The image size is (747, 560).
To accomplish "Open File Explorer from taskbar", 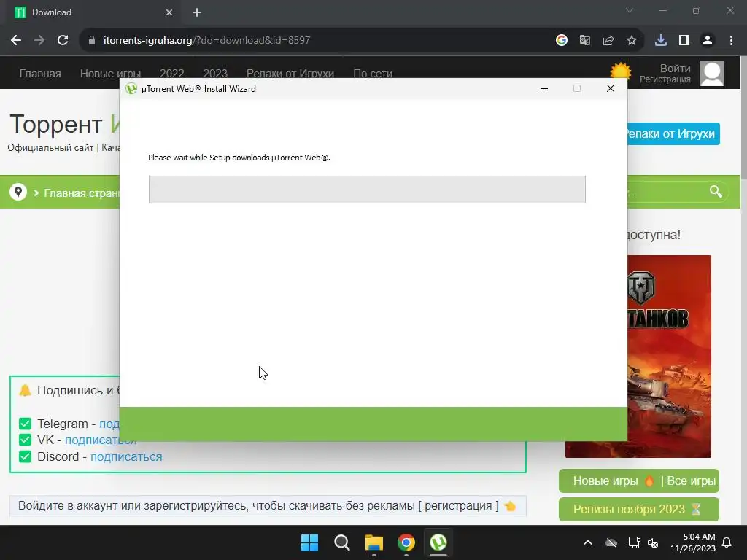I will point(374,542).
